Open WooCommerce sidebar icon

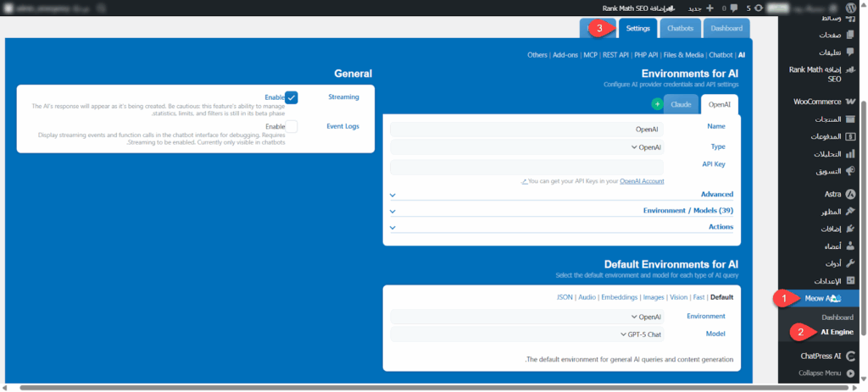[x=850, y=102]
